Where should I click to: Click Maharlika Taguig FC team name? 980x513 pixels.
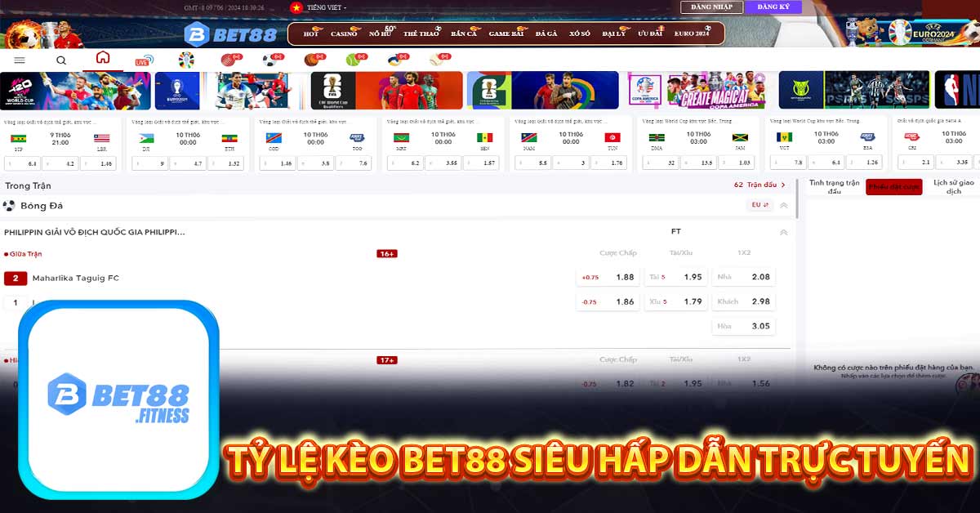(76, 279)
